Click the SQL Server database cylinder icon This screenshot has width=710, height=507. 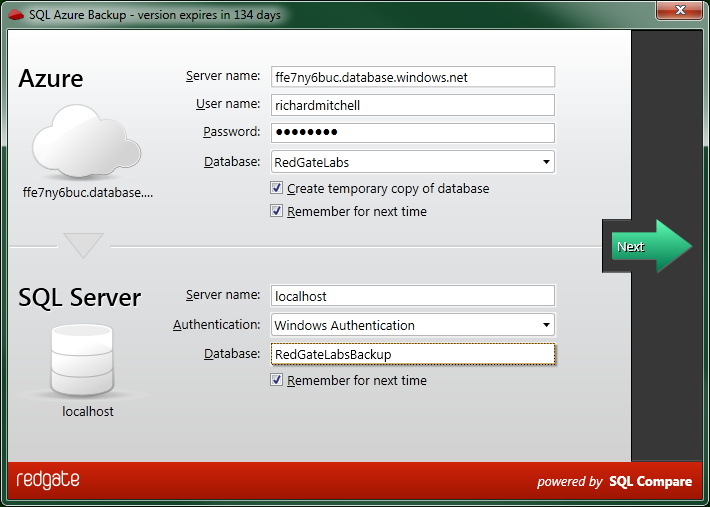tap(82, 360)
